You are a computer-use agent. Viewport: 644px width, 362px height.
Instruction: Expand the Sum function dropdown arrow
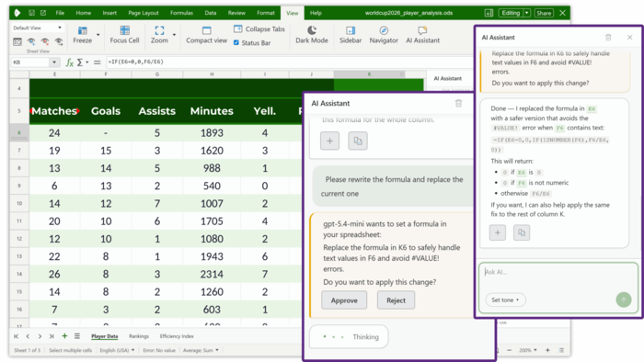coord(87,62)
